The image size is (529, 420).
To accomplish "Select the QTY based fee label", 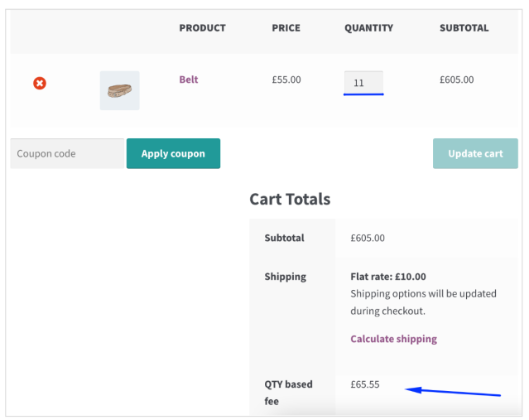I will pyautogui.click(x=288, y=393).
